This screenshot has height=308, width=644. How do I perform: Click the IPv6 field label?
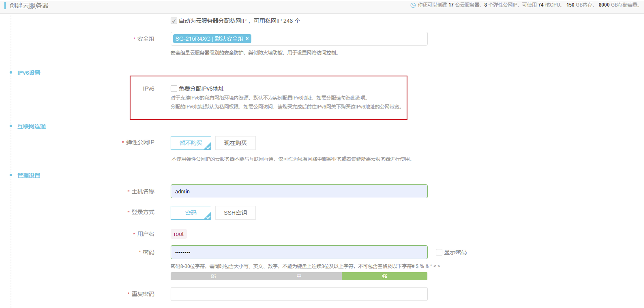tap(148, 89)
